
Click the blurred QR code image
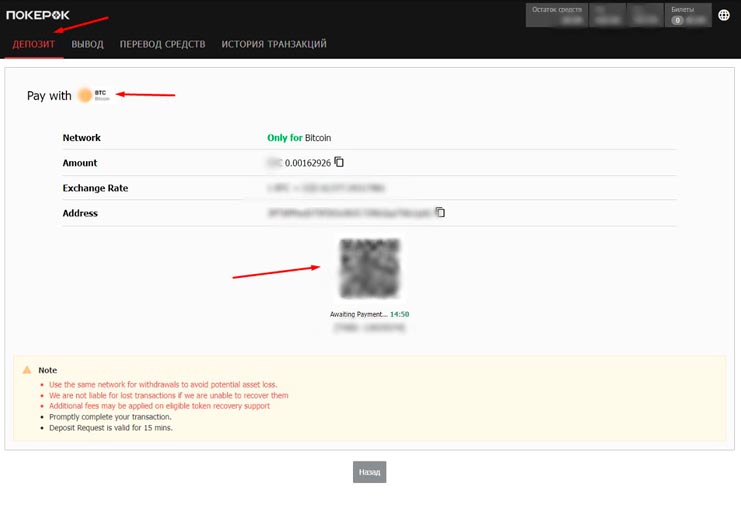(369, 268)
